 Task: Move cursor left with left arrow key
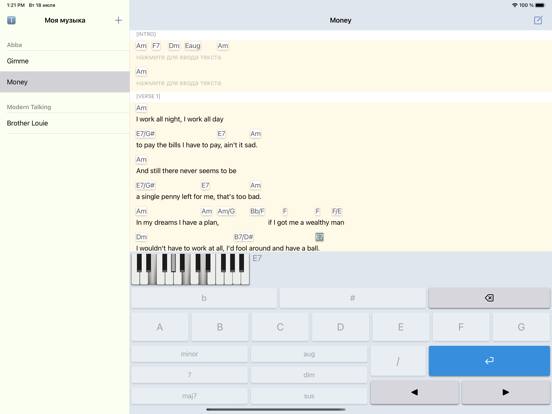(414, 392)
